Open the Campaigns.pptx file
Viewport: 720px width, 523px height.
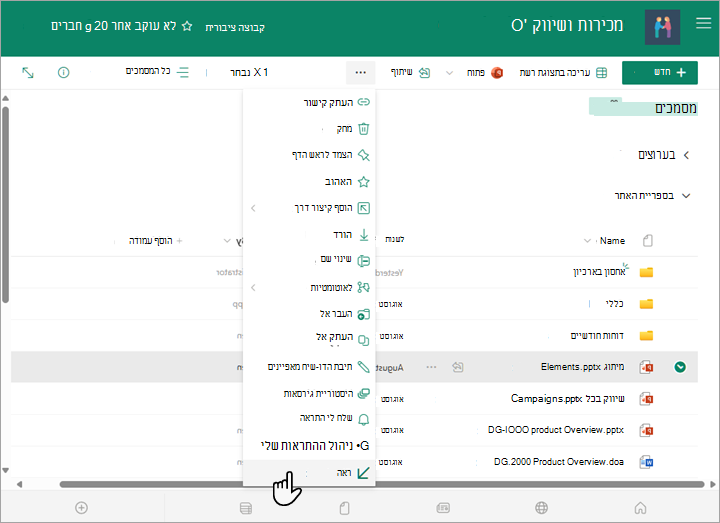tap(568, 399)
